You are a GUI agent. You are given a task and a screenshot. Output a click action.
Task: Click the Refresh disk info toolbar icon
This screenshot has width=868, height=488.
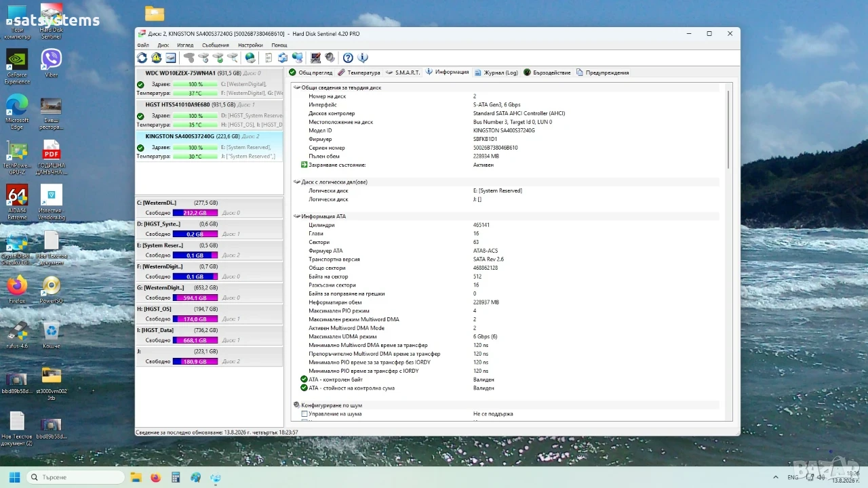click(142, 58)
